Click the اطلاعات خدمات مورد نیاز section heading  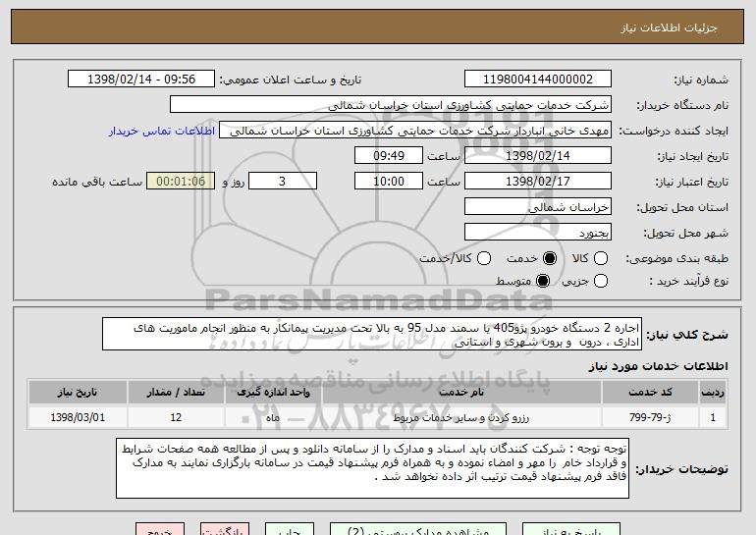point(658,366)
